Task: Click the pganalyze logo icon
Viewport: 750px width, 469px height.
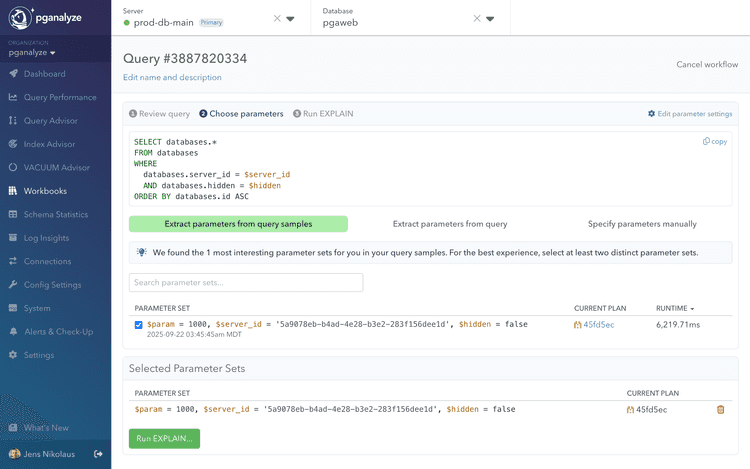Action: [22, 17]
